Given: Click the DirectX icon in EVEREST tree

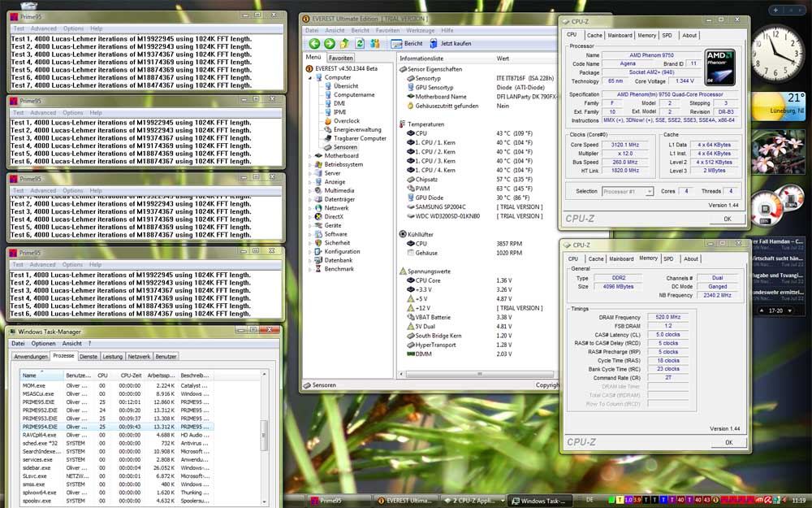Looking at the screenshot, I should pyautogui.click(x=318, y=217).
